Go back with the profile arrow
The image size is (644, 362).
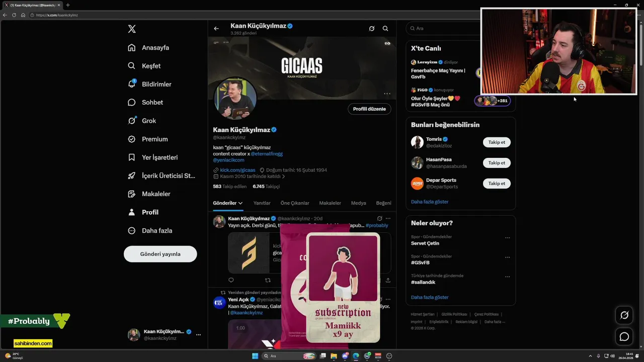point(216,29)
